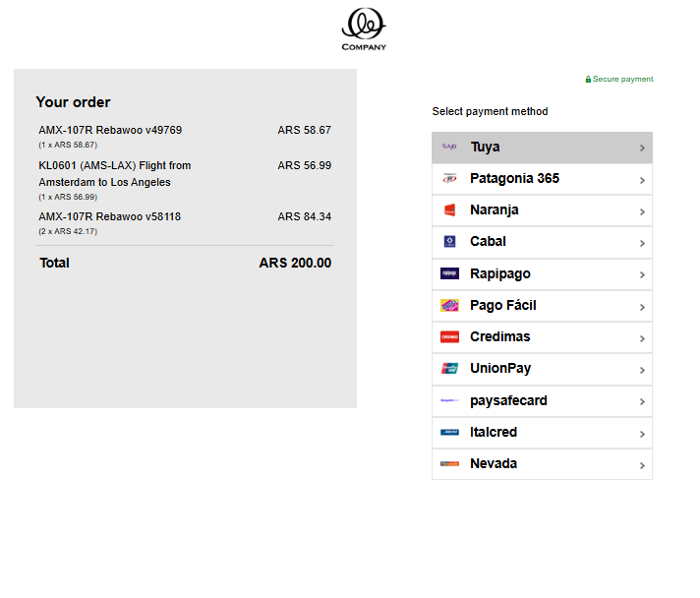Click the KL0601 Amsterdam flight item
Image resolution: width=700 pixels, height=598 pixels.
tap(115, 174)
